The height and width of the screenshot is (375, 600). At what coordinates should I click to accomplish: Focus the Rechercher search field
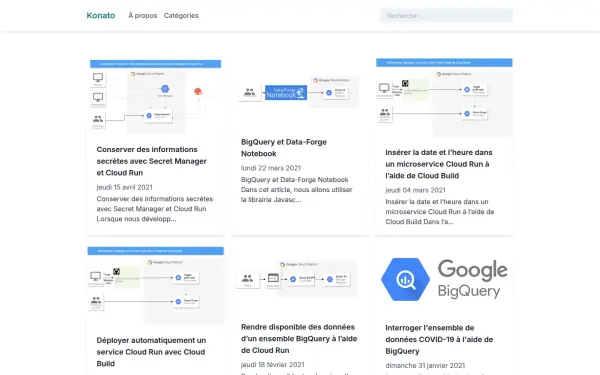446,16
